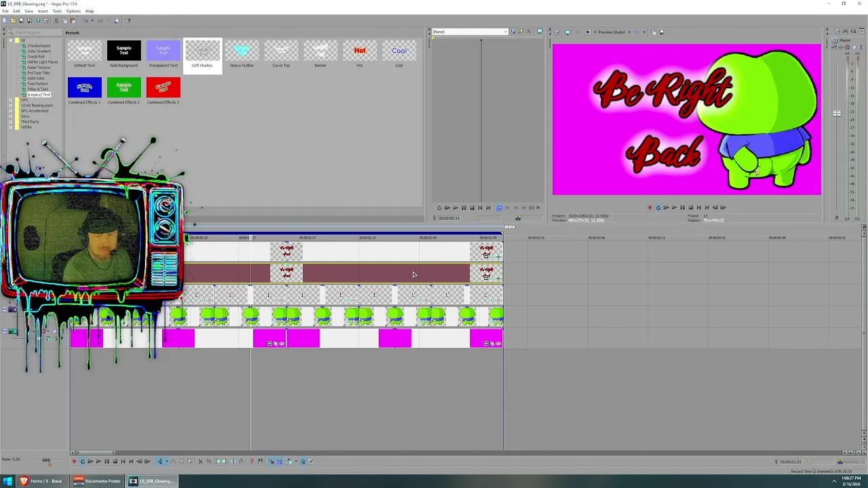
Task: Click the Search plug-ins input field
Action: 34,32
